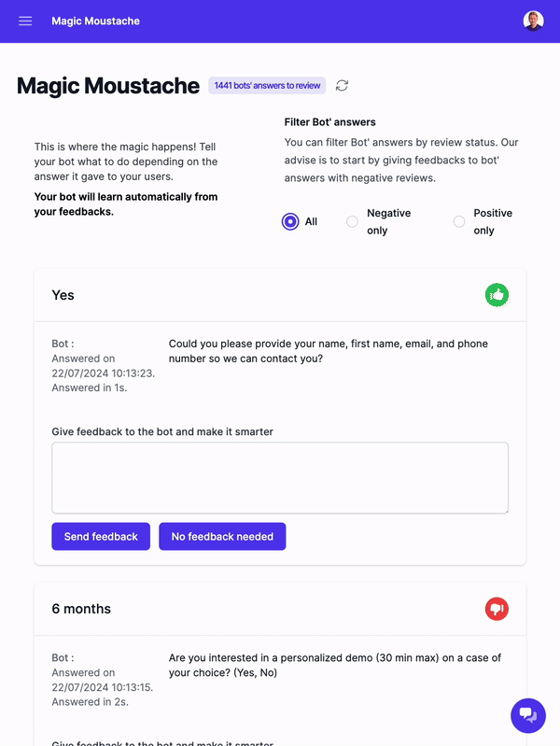Open the floating chat widget
Image resolution: width=560 pixels, height=746 pixels.
pos(527,715)
